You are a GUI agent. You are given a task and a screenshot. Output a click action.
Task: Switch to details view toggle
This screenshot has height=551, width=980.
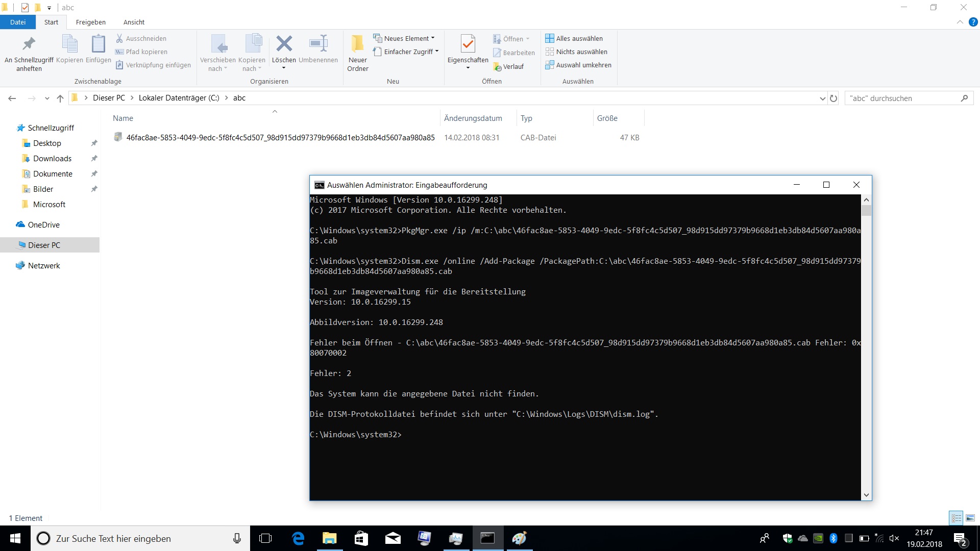pyautogui.click(x=956, y=518)
